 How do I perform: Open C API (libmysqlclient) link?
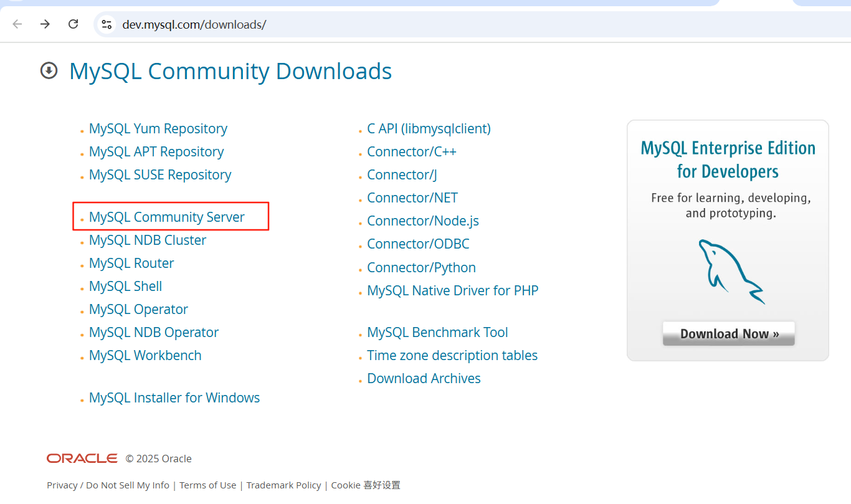pyautogui.click(x=429, y=128)
